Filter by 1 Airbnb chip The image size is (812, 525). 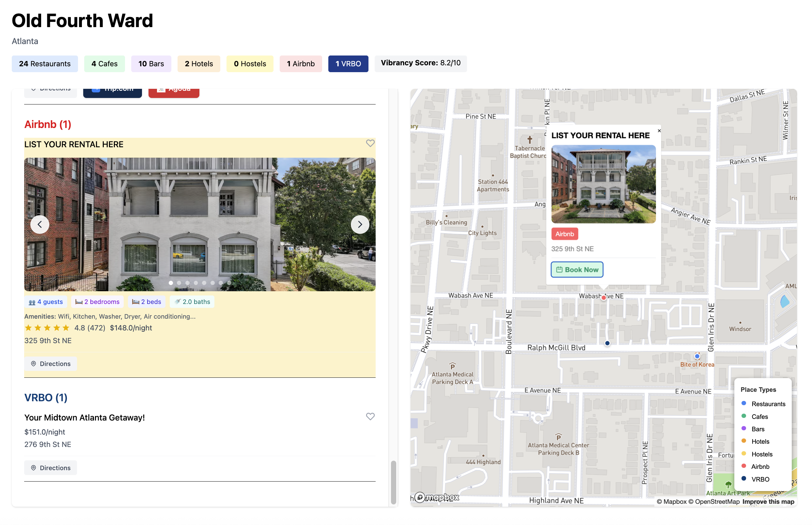tap(301, 64)
